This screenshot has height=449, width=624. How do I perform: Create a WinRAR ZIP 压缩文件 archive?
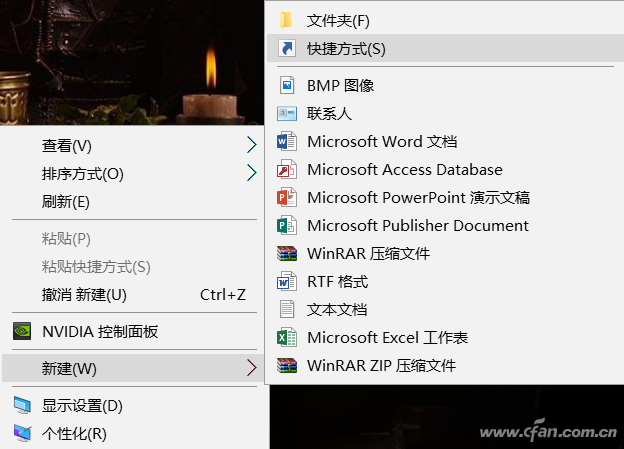click(445, 365)
